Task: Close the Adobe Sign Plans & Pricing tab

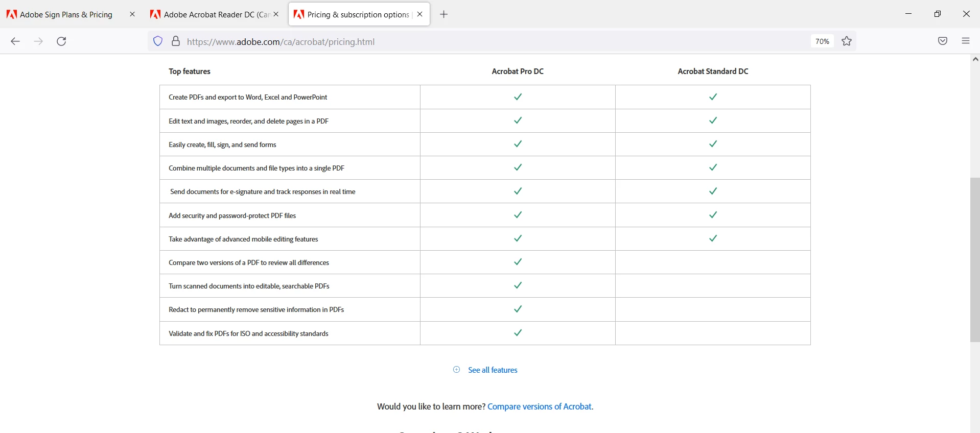Action: 132,14
